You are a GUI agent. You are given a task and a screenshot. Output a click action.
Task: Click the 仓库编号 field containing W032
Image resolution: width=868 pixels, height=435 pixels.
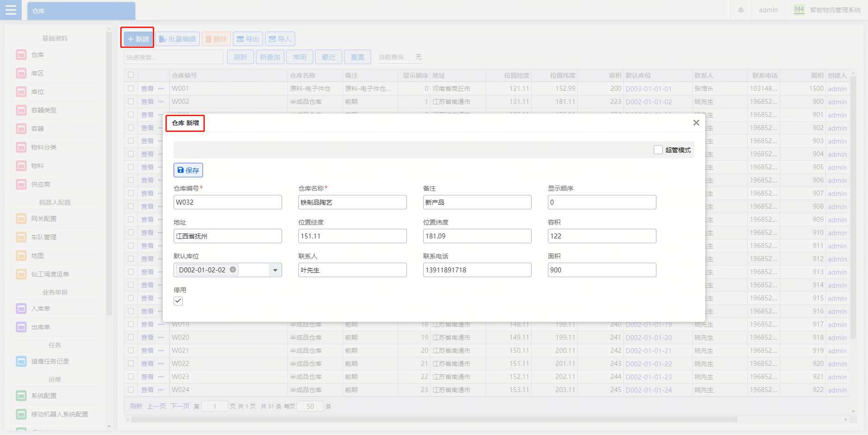(228, 202)
